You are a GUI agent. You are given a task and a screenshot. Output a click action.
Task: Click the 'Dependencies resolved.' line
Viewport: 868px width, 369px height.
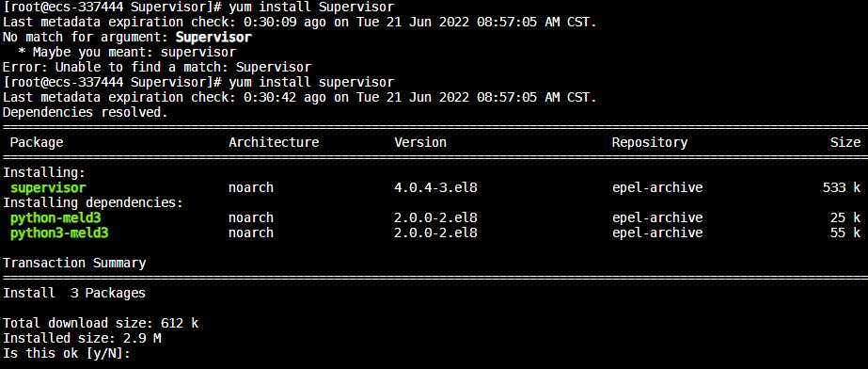[x=86, y=112]
